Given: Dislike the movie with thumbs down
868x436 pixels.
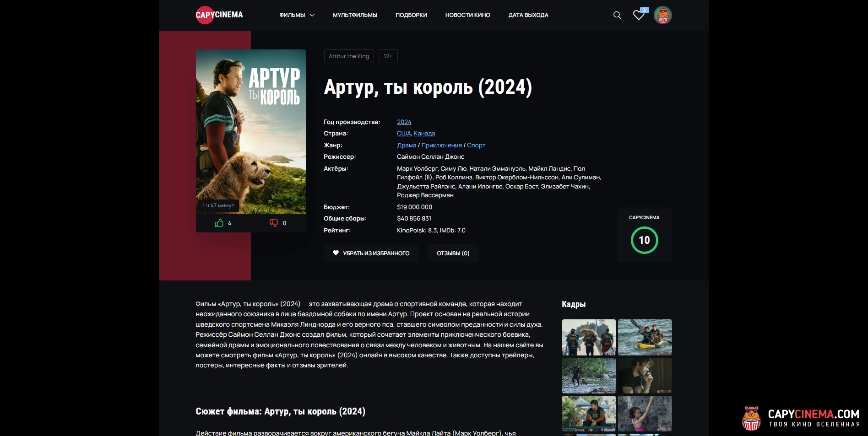Looking at the screenshot, I should click(x=274, y=223).
